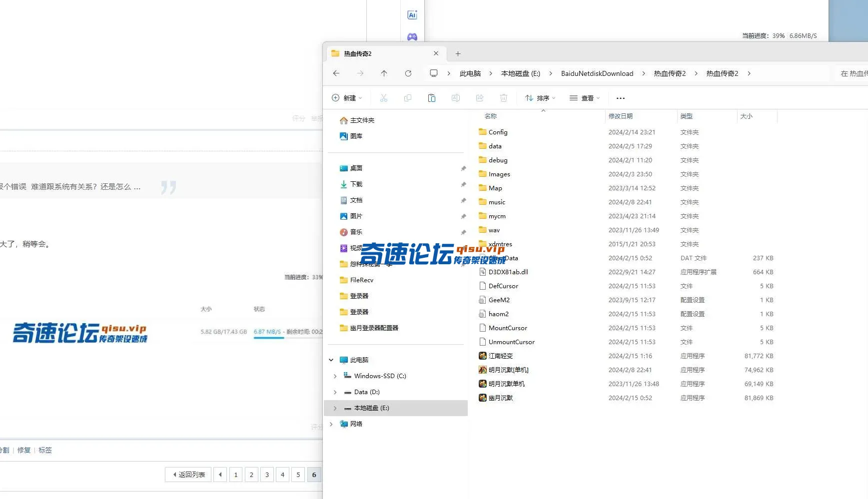Image resolution: width=868 pixels, height=499 pixels.
Task: Click the Delete trash icon
Action: tap(504, 98)
